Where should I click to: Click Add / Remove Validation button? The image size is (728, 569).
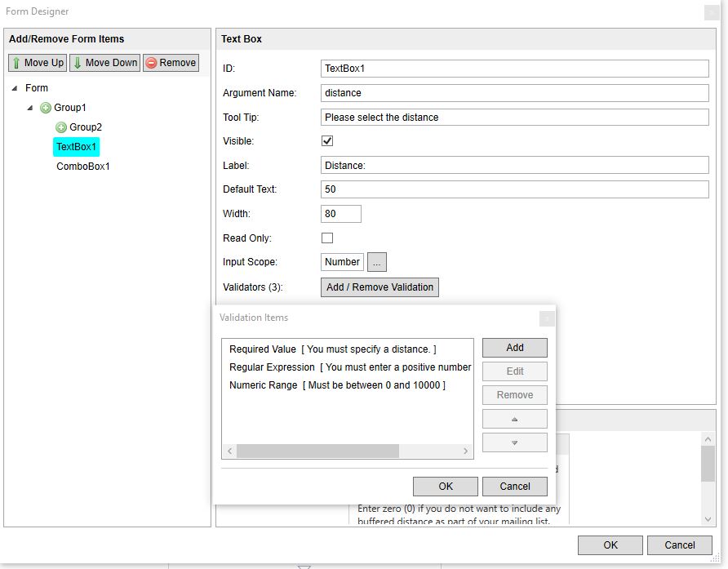[x=380, y=287]
